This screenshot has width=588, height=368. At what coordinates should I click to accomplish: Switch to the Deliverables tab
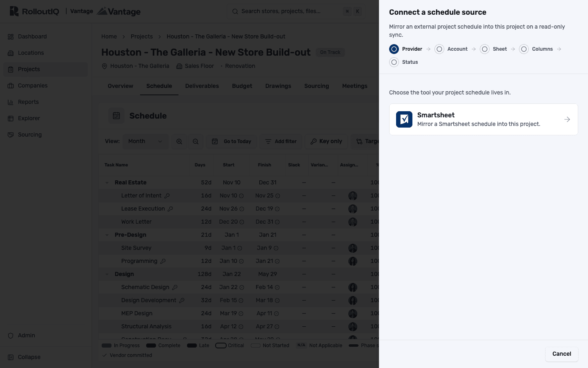pos(202,86)
